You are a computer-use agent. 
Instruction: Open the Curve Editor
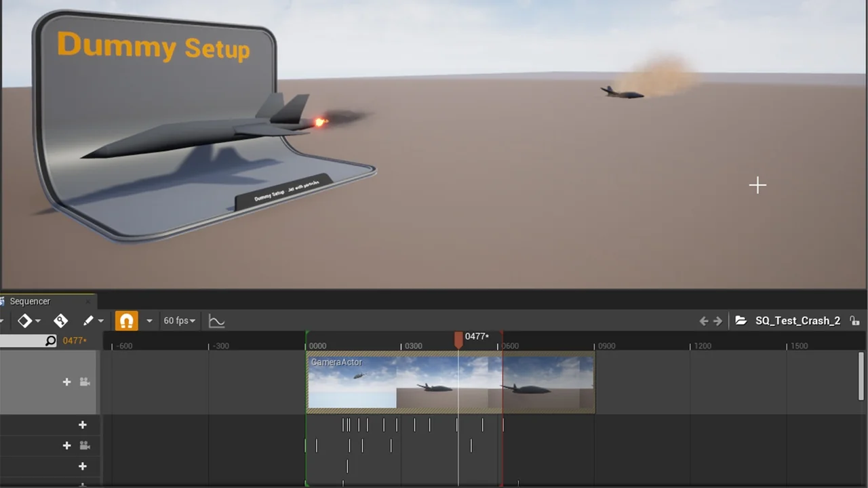tap(216, 321)
